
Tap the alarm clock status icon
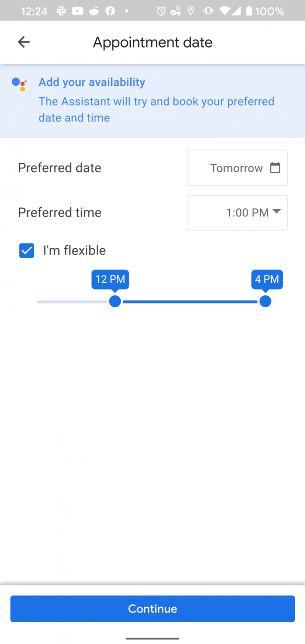[x=161, y=11]
